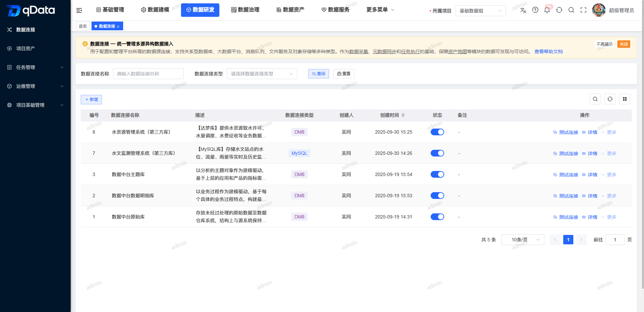Collapse the sidebar with the hamburger icon
The height and width of the screenshot is (312, 644).
click(x=79, y=10)
